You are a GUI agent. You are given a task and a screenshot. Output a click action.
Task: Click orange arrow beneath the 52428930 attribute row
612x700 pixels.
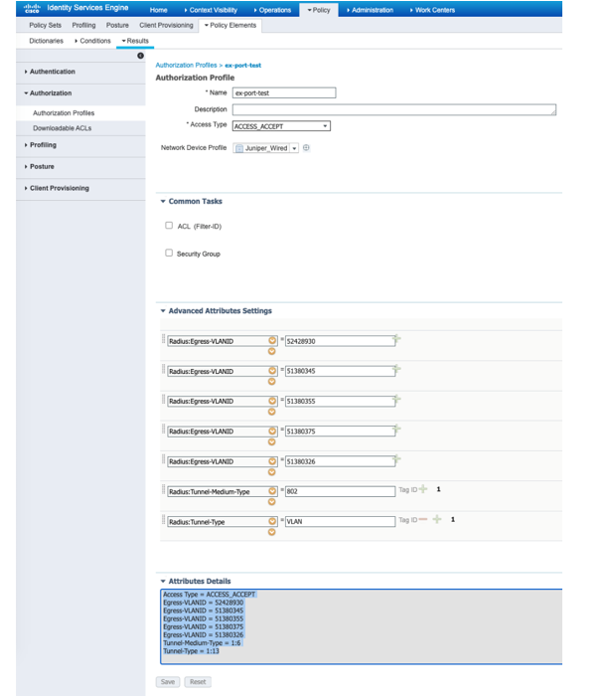pyautogui.click(x=271, y=352)
